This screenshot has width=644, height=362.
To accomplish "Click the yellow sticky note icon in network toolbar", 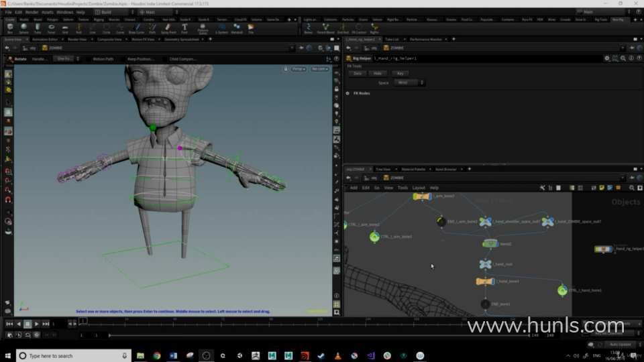I will pos(602,188).
